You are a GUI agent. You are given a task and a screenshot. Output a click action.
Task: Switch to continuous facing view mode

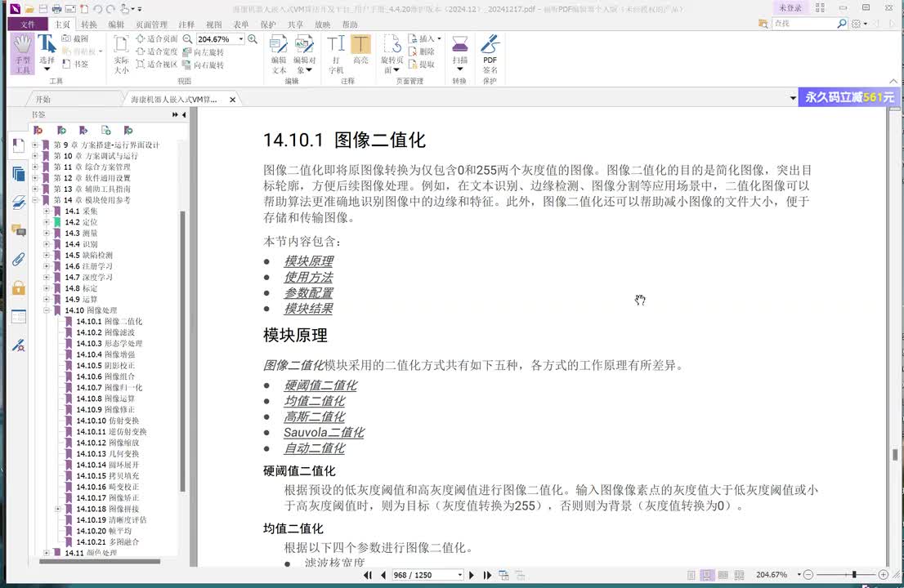[739, 575]
